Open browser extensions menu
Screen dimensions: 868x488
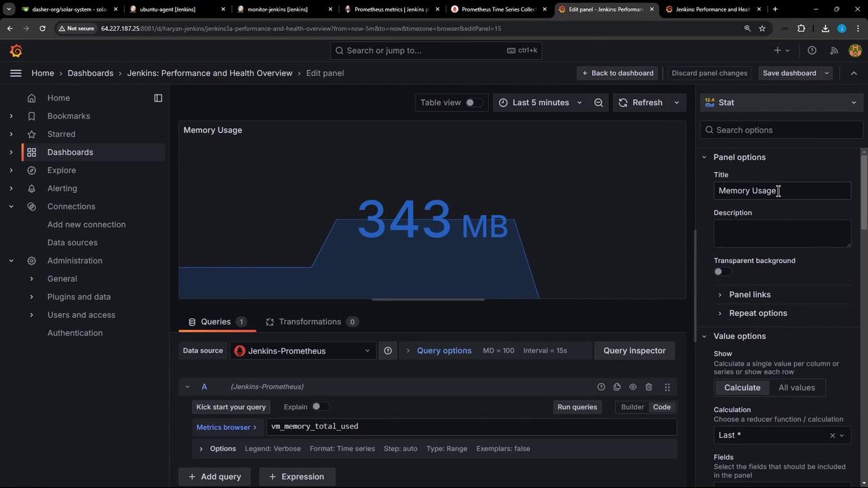tap(802, 28)
